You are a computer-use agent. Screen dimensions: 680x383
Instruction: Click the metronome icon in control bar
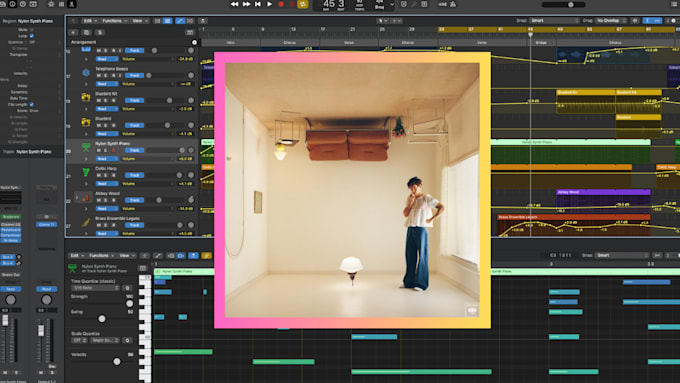pos(453,4)
